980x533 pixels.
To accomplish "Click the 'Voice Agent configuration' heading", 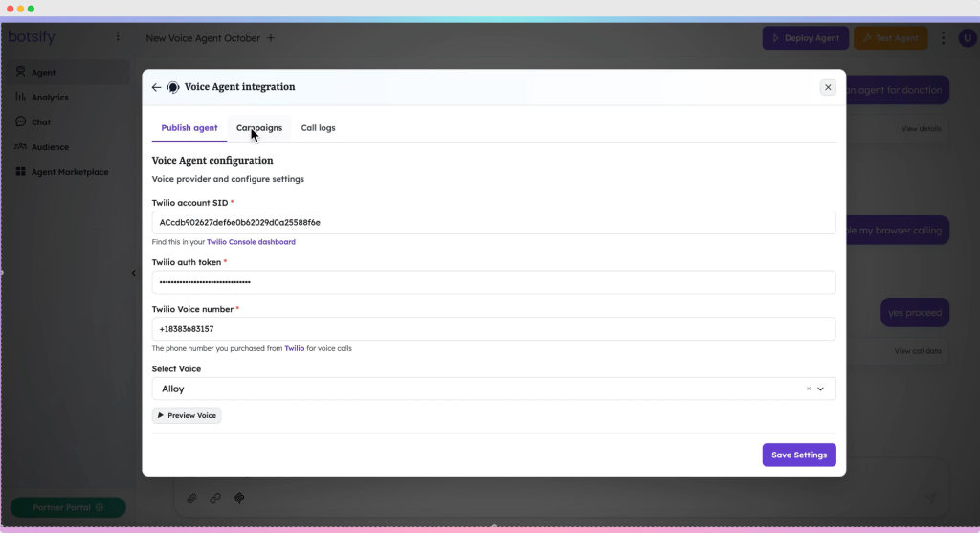I will [212, 161].
